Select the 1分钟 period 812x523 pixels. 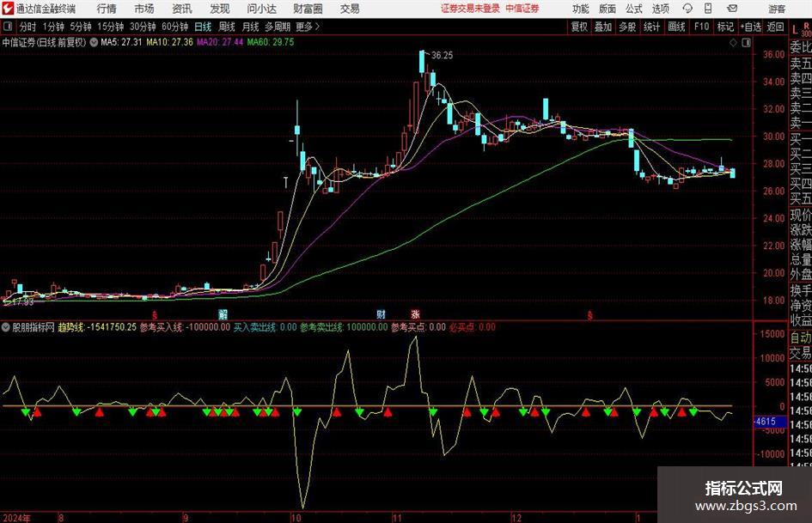point(53,27)
